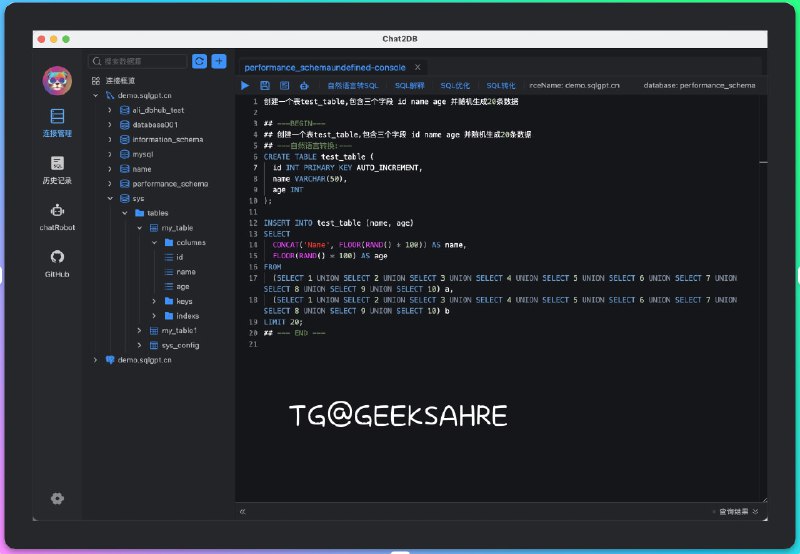Viewport: 800px width, 554px height.
Task: Open 历史记录 history in sidebar
Action: [x=57, y=170]
